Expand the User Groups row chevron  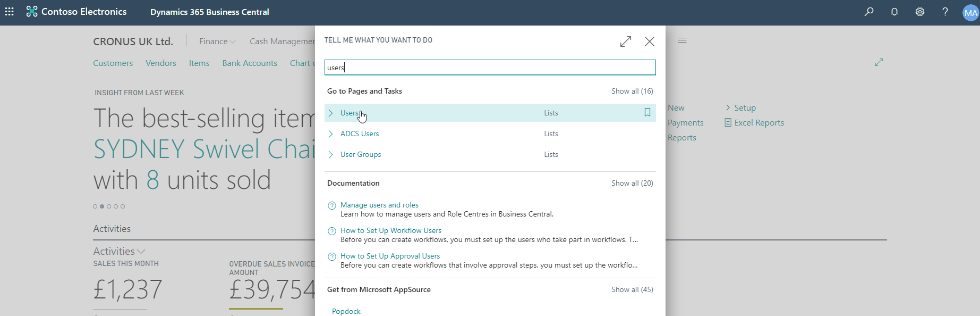[331, 154]
